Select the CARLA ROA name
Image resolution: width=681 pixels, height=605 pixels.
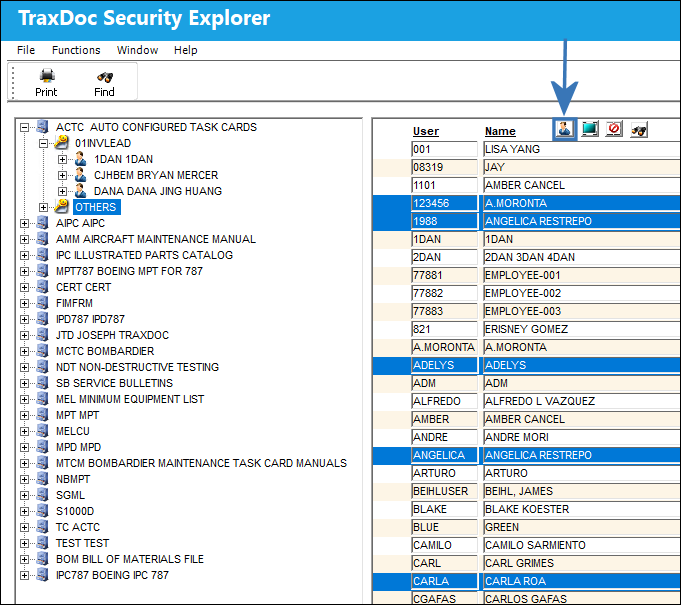[582, 581]
